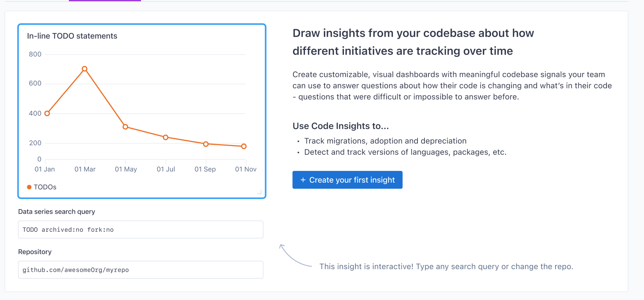Image resolution: width=644 pixels, height=300 pixels.
Task: Click the In-line TODO statements chart title
Action: click(72, 36)
